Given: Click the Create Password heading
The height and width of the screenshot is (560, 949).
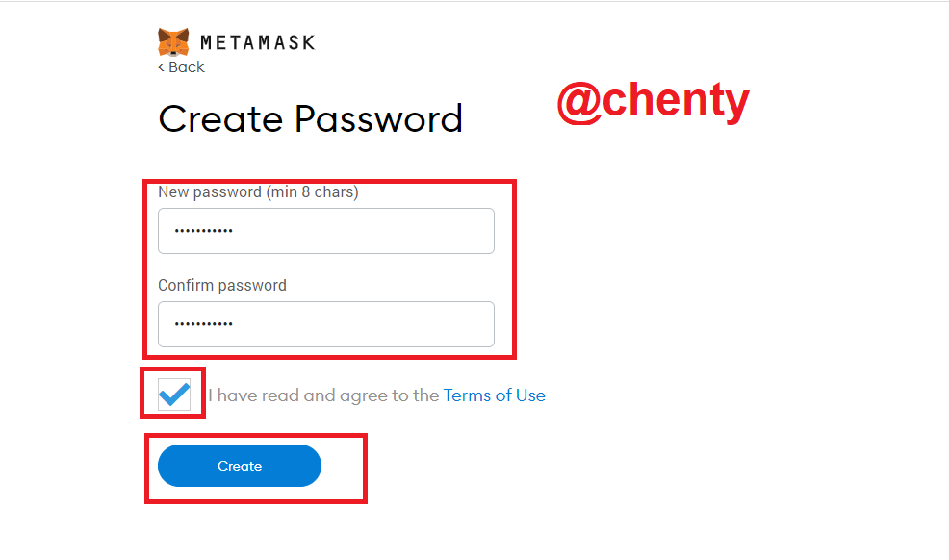Looking at the screenshot, I should (x=310, y=119).
